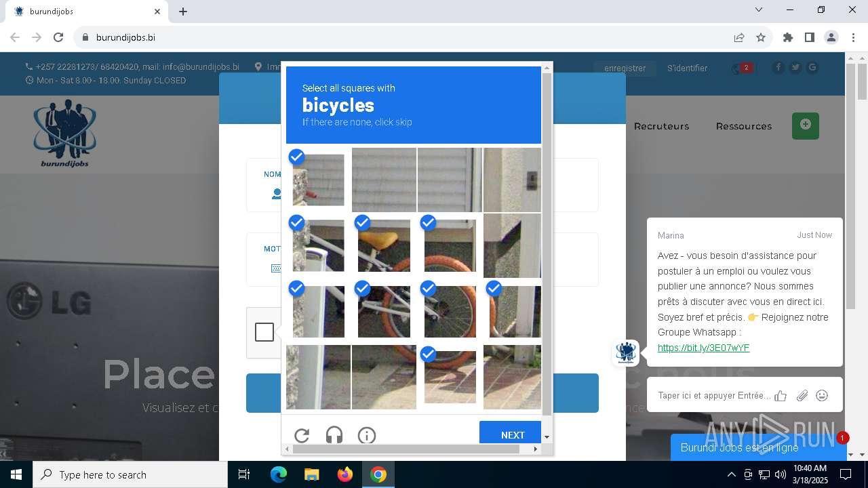
Task: Deselect the checked tile showing wheel spokes
Action: coord(450,311)
